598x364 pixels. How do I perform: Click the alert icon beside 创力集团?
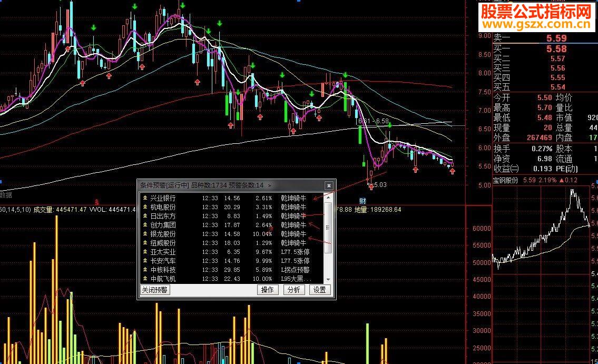[145, 225]
